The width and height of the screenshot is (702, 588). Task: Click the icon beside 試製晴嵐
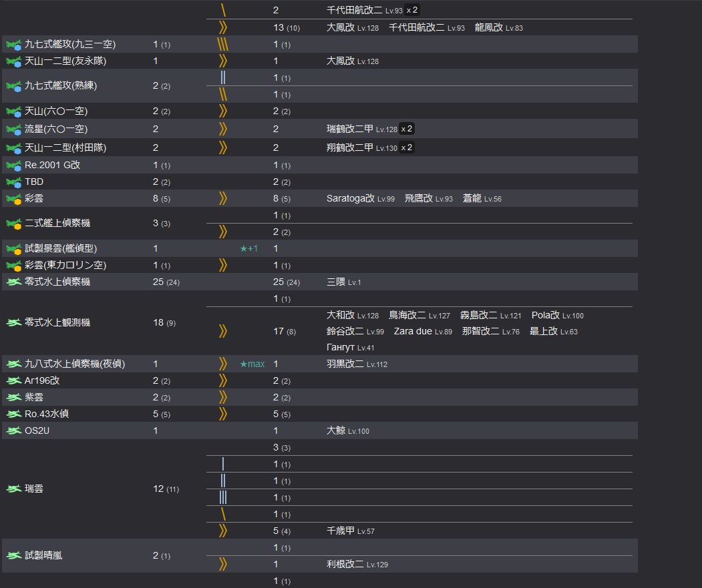(14, 556)
